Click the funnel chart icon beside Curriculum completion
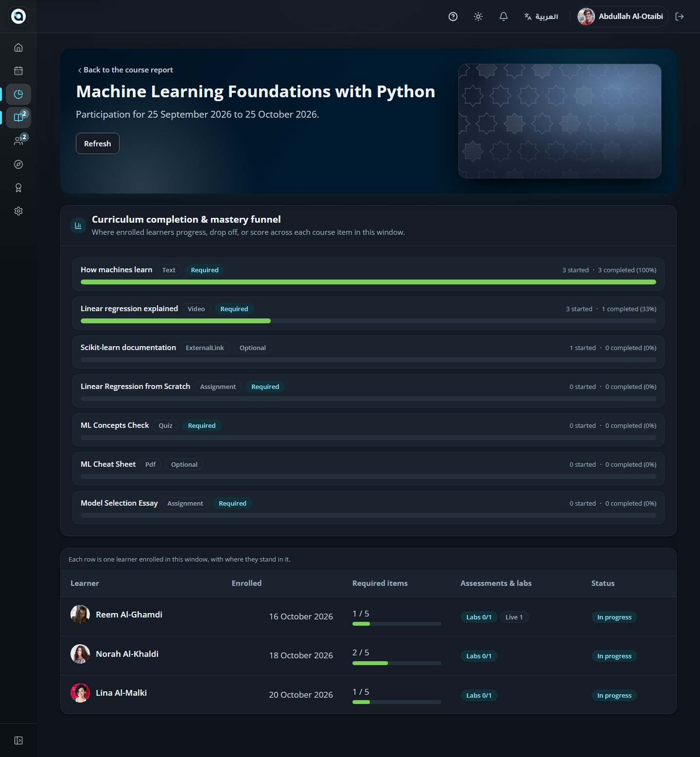This screenshot has width=700, height=757. 78,226
